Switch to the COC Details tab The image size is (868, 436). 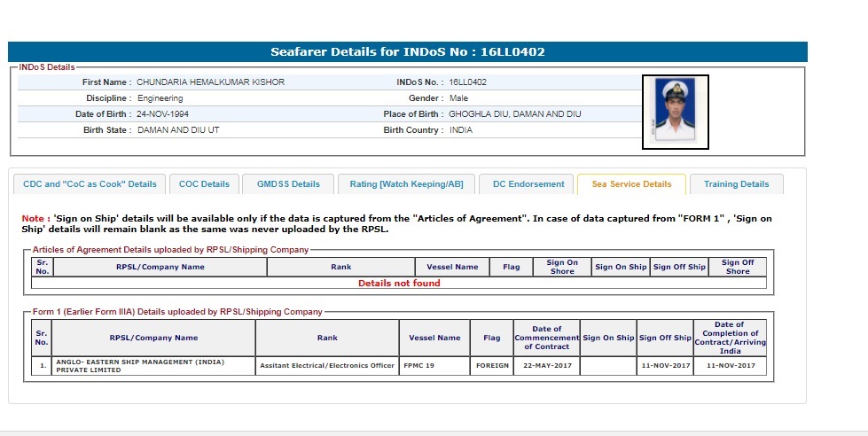[x=204, y=184]
